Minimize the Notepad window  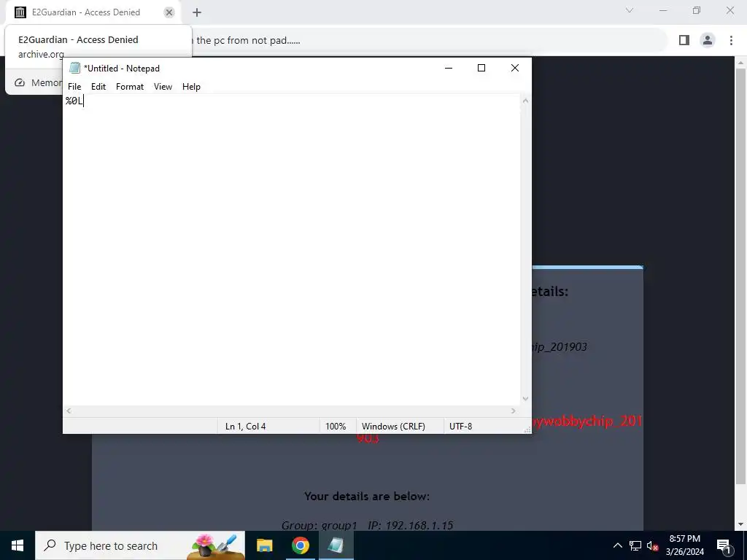pos(449,68)
